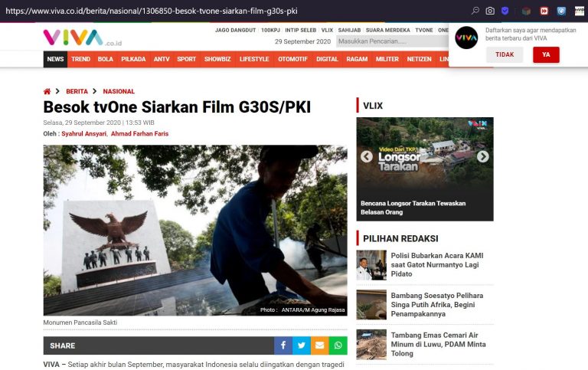
Task: Click the date 29 September 2020 in header
Action: pyautogui.click(x=302, y=41)
